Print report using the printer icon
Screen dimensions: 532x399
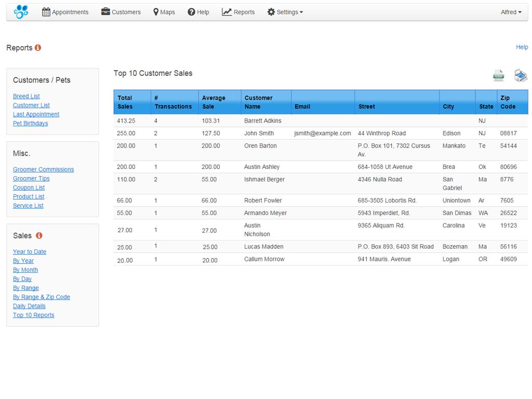pos(521,75)
